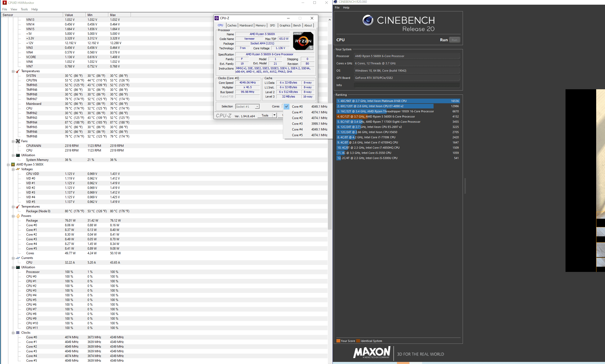Image resolution: width=605 pixels, height=364 pixels.
Task: Click the thermometer icon beside the Temperatures node containing Package (Node 0)
Action: 18,207
